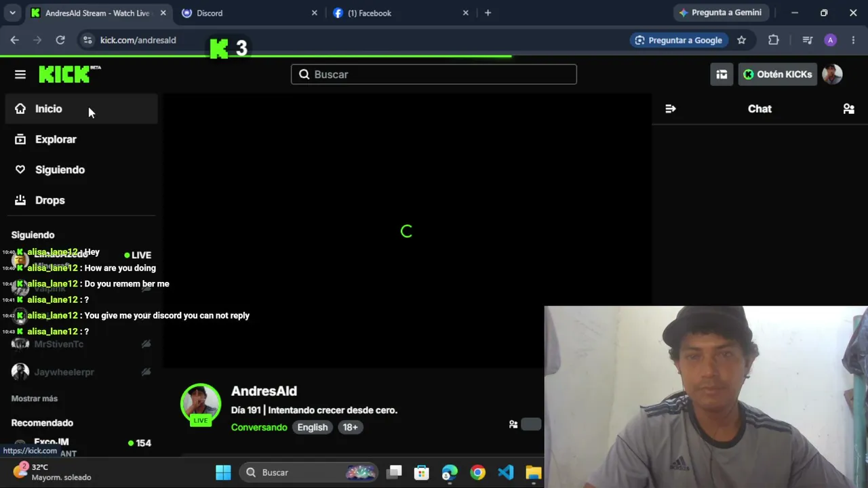The width and height of the screenshot is (868, 488).
Task: Open the hamburger sidebar menu
Action: (20, 75)
